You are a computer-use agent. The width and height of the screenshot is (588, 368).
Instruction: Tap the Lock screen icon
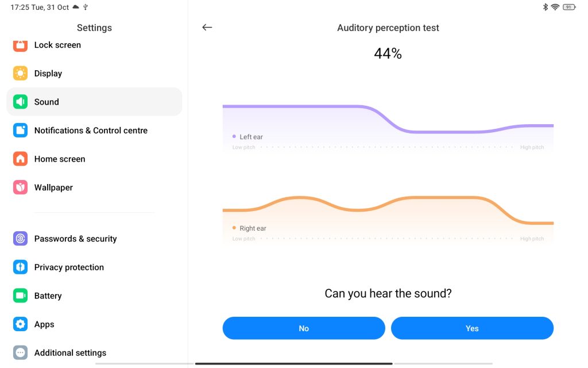click(21, 45)
